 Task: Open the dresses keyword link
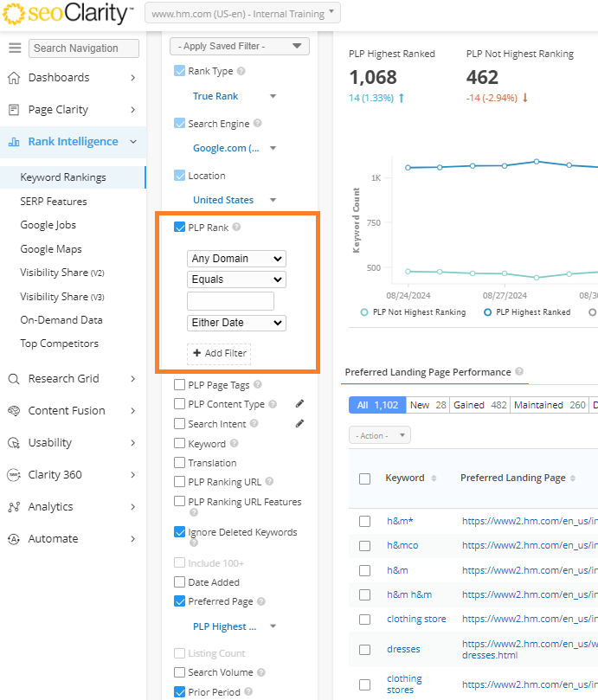403,649
